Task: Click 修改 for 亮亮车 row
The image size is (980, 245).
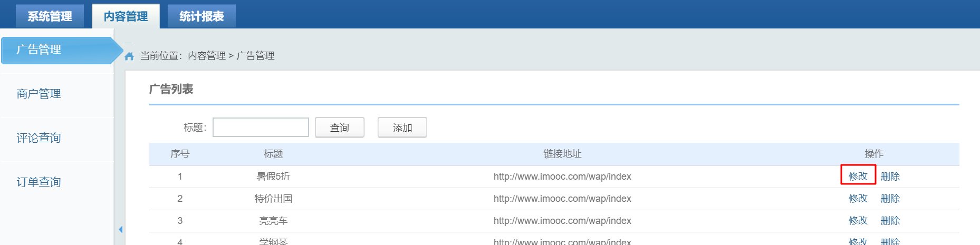Action: [x=858, y=221]
